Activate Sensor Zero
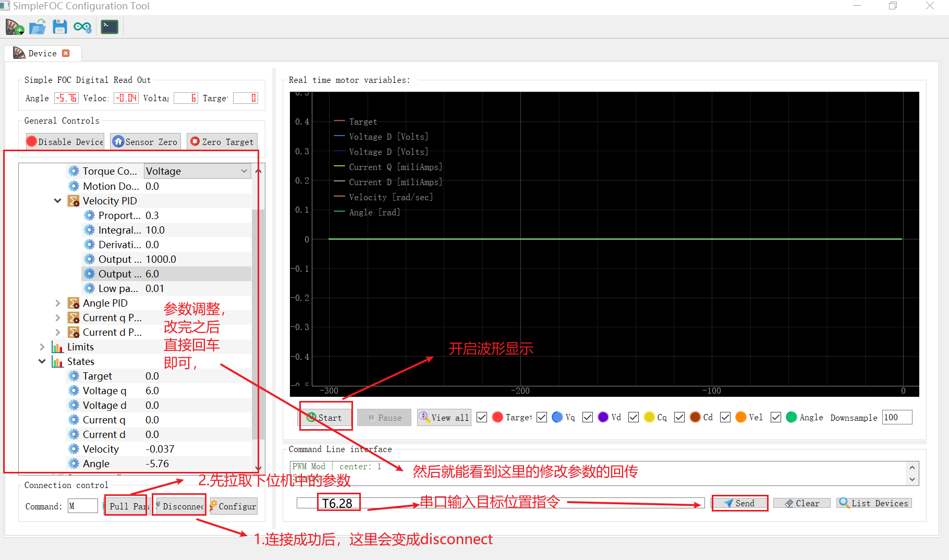The height and width of the screenshot is (560, 949). 145,141
